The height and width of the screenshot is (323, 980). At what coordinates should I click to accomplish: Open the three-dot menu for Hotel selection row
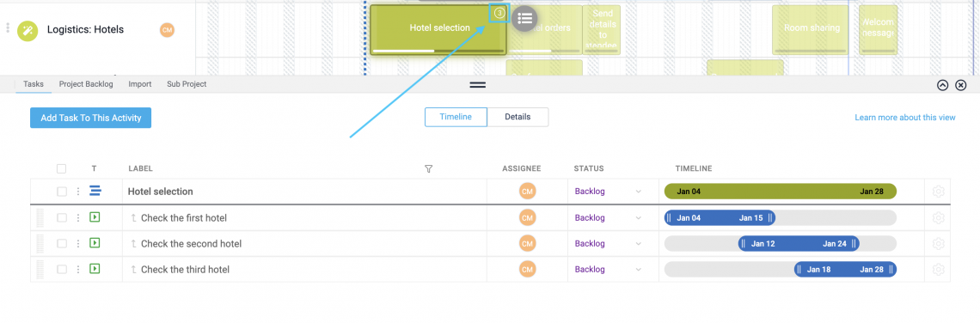(x=78, y=192)
